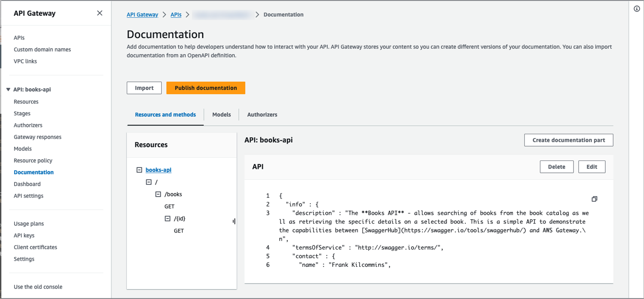Close the API Gateway navigation panel
The image size is (644, 299).
point(100,13)
